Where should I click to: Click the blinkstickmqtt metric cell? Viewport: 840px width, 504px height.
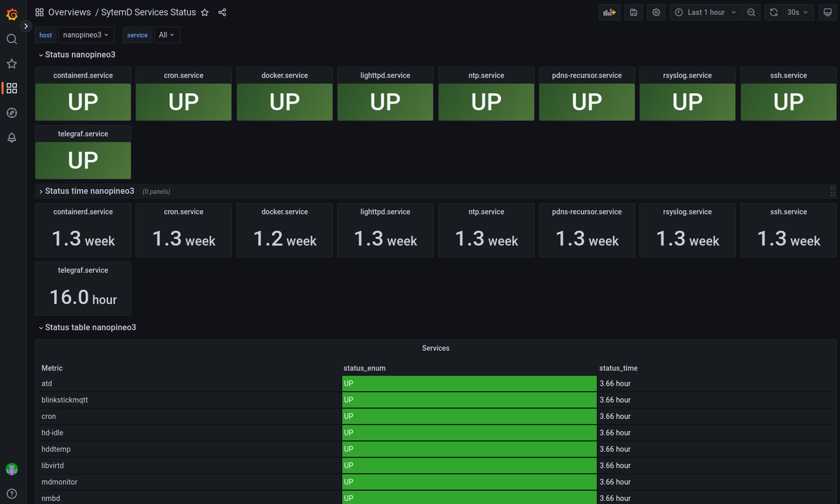190,400
